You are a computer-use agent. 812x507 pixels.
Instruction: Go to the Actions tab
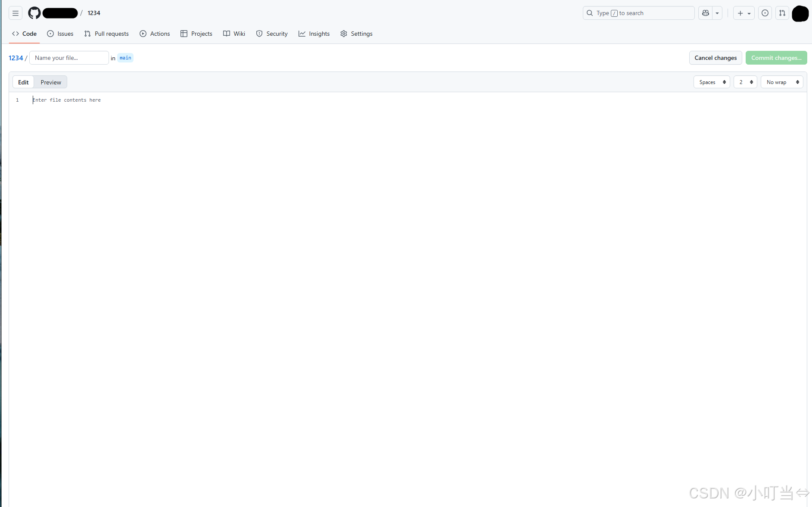(x=155, y=34)
